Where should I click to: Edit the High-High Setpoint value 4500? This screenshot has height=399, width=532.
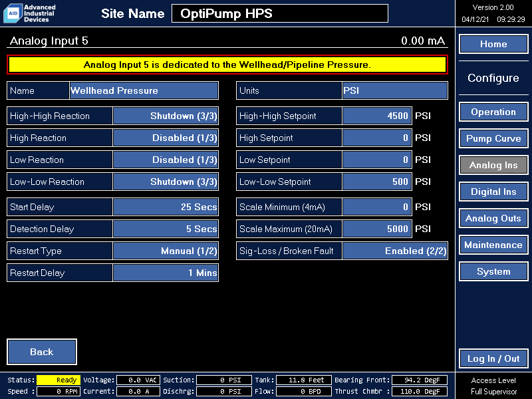pyautogui.click(x=377, y=116)
